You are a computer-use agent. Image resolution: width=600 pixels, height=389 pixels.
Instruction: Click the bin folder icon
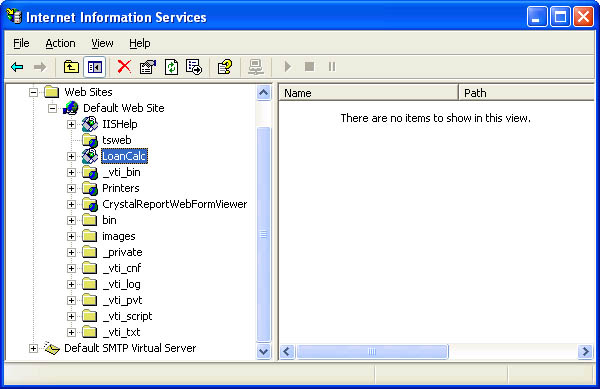pos(90,220)
